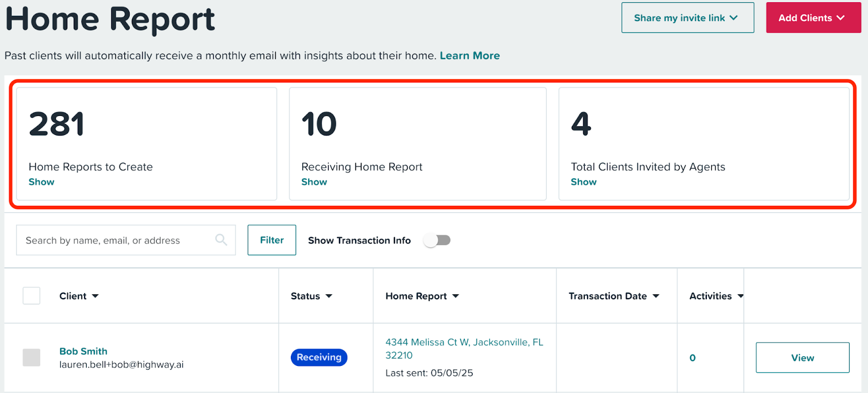Toggle Show Transaction Info switch
This screenshot has width=868, height=393.
click(x=437, y=240)
